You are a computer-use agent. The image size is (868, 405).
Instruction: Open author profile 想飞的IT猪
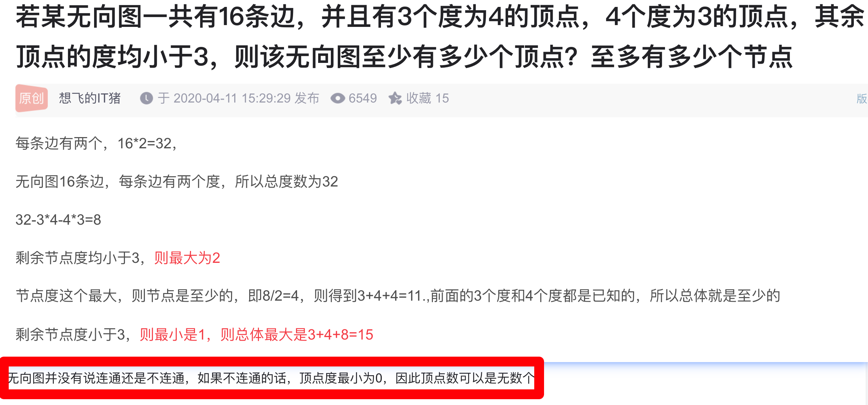click(x=90, y=98)
